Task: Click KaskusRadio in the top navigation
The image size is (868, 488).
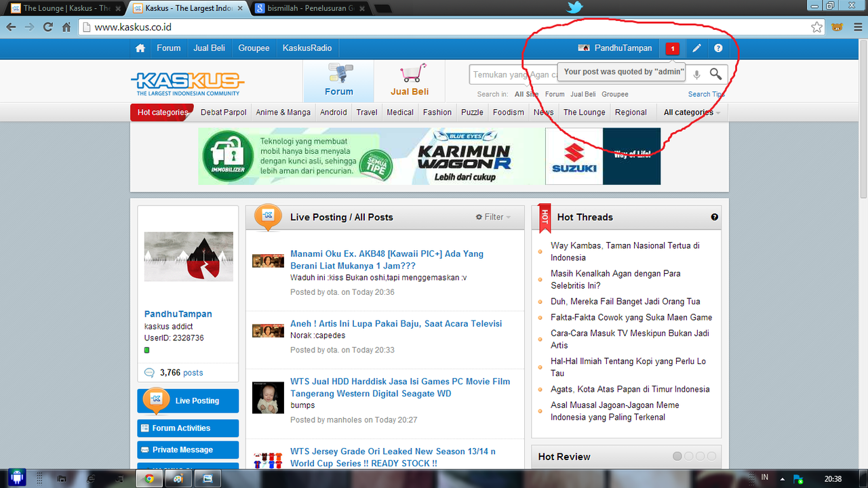Action: tap(307, 48)
